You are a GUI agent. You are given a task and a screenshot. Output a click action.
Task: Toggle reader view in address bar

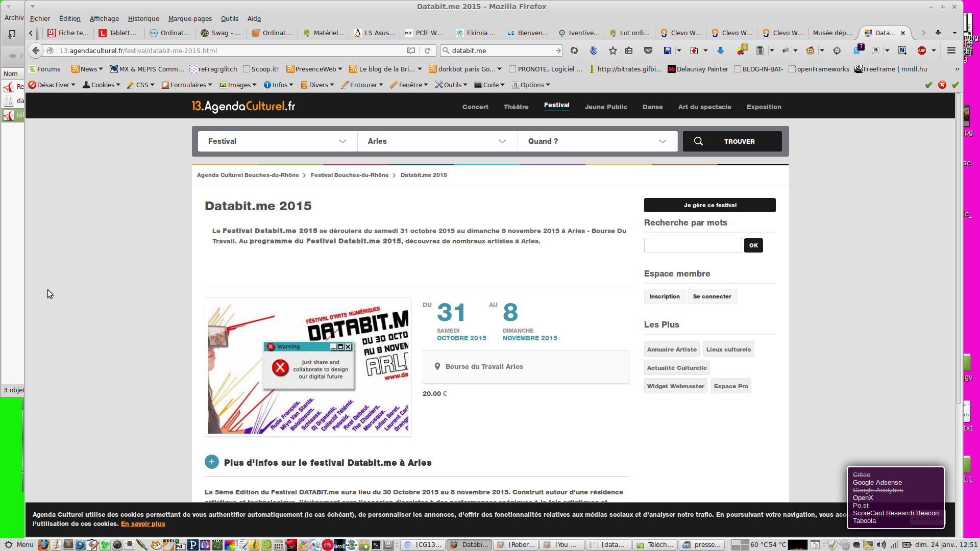coord(411,51)
